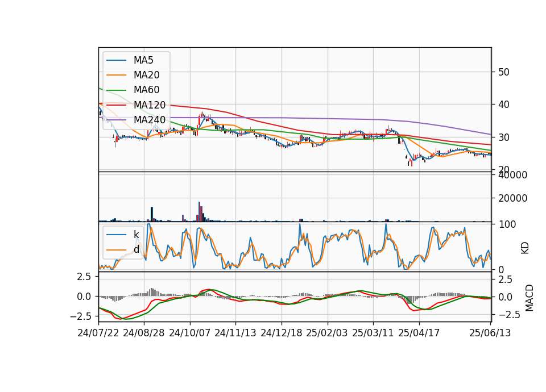Click the 25/04/17 date axis label

click(x=419, y=333)
